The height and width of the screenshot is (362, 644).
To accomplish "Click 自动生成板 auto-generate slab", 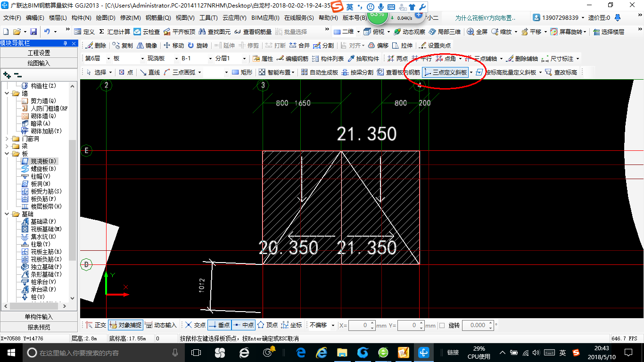I will (x=319, y=72).
